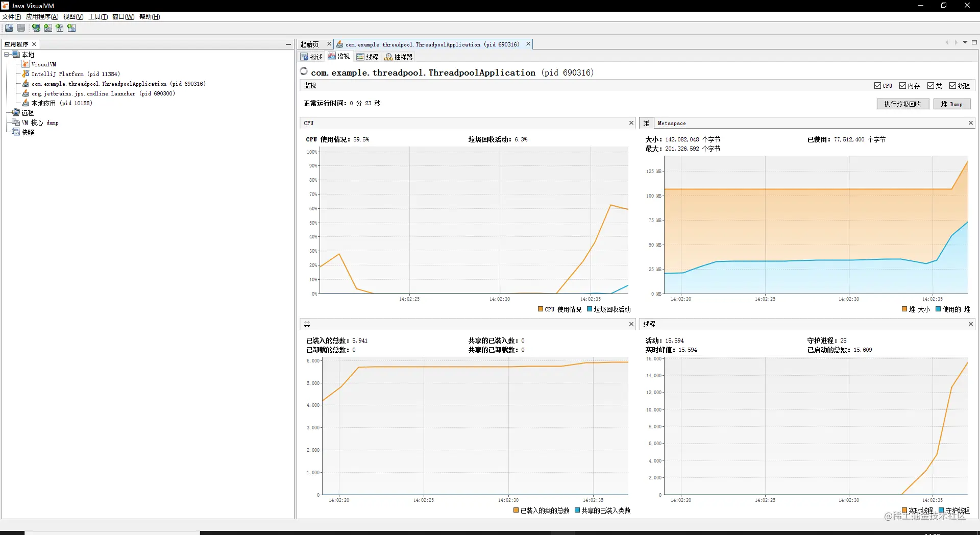Close the ThreadpoolApplication document tab
The image size is (980, 535).
pyautogui.click(x=528, y=44)
